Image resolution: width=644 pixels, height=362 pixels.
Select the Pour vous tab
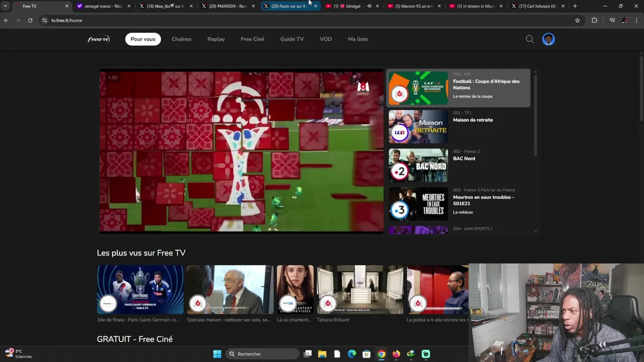point(143,39)
